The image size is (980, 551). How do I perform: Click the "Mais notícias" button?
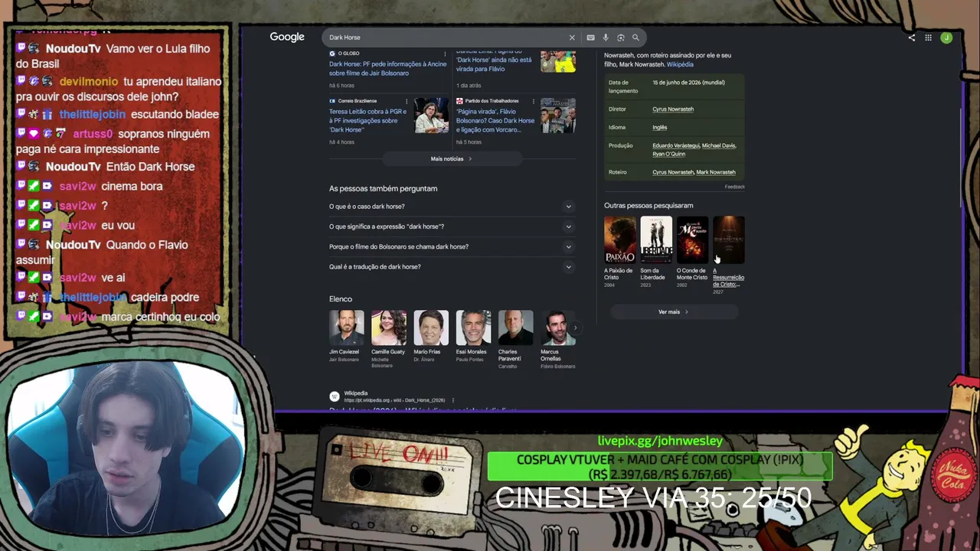click(x=452, y=158)
